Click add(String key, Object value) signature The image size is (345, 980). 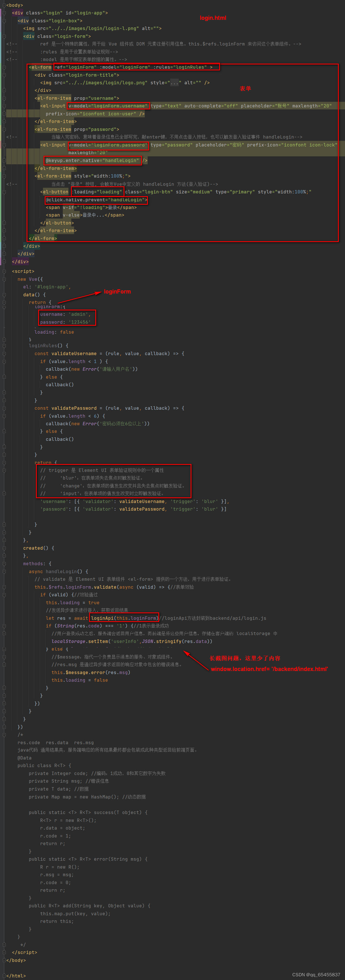[x=89, y=906]
